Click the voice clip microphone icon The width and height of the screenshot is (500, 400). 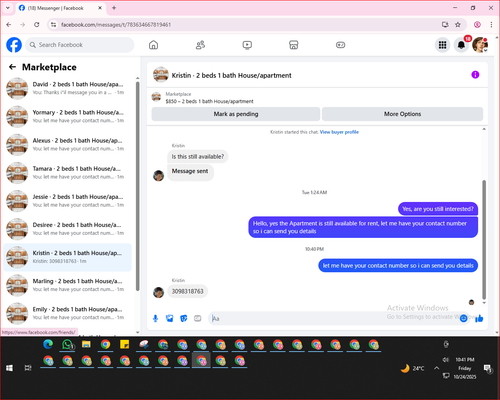pos(155,319)
